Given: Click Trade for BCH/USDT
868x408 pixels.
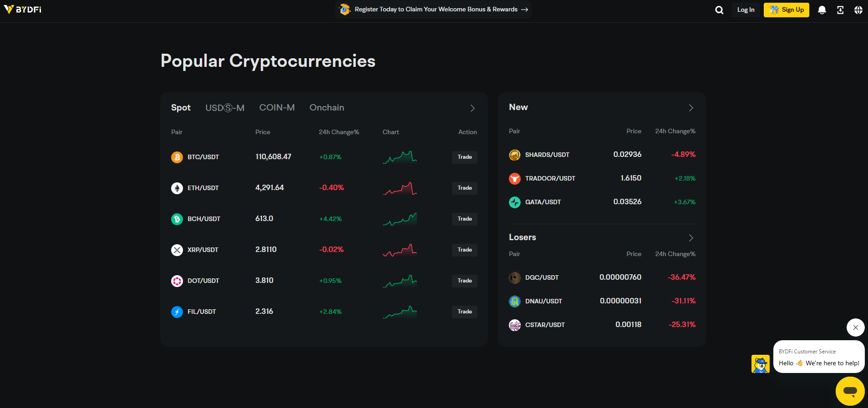Looking at the screenshot, I should pos(464,219).
